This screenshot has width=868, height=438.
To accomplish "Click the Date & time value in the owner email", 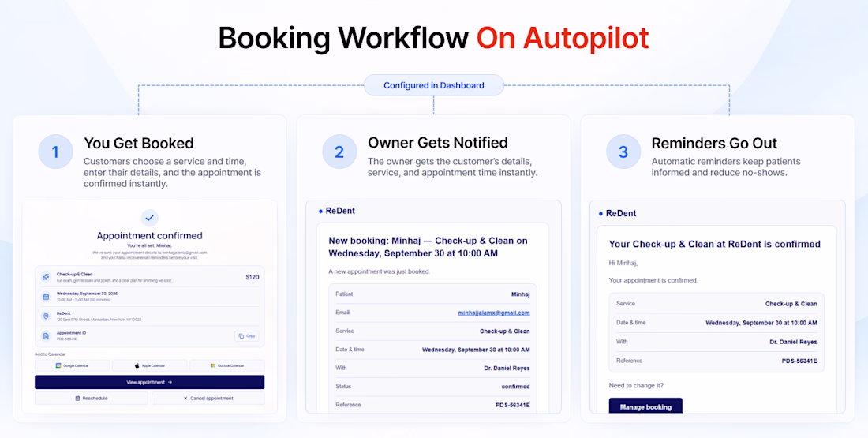I will tap(476, 350).
